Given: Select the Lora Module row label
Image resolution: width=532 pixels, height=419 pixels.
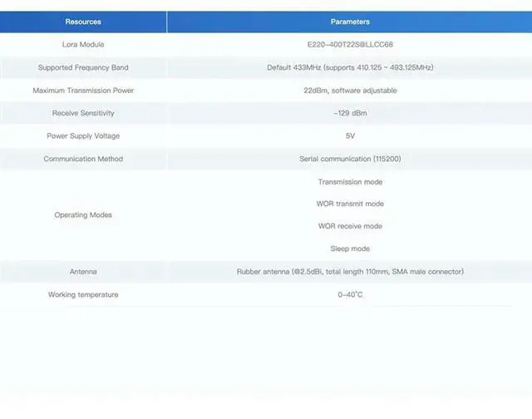Looking at the screenshot, I should click(83, 44).
